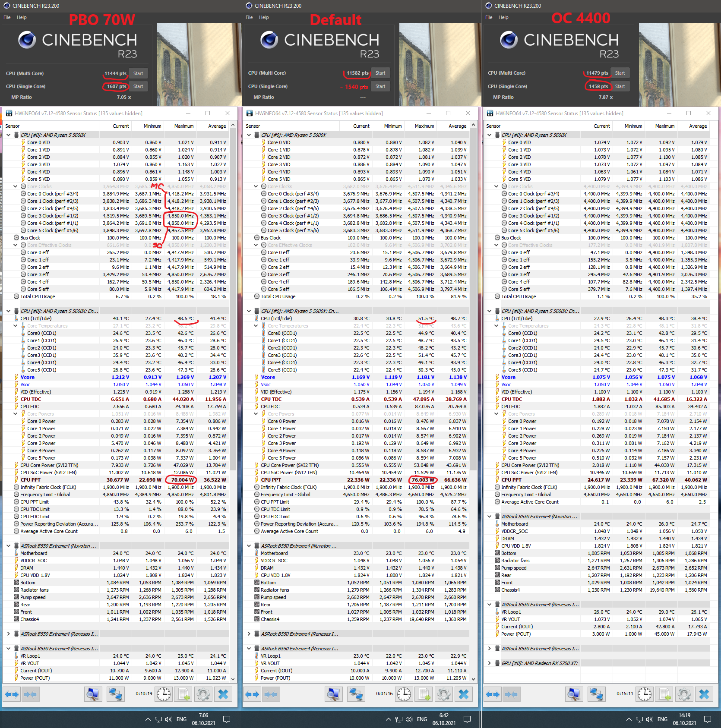This screenshot has height=728, width=721.
Task: Show hidden tray icons beside the 14:19 clock
Action: [x=629, y=719]
